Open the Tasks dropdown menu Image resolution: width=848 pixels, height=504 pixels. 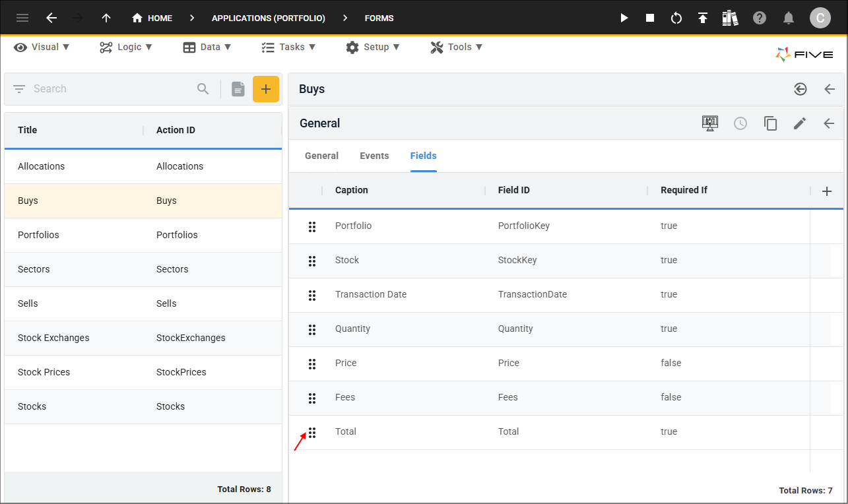[x=288, y=47]
